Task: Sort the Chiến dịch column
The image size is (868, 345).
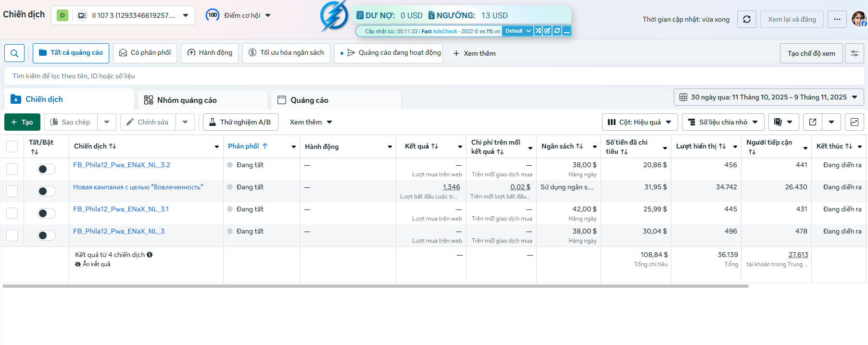Action: (x=113, y=146)
